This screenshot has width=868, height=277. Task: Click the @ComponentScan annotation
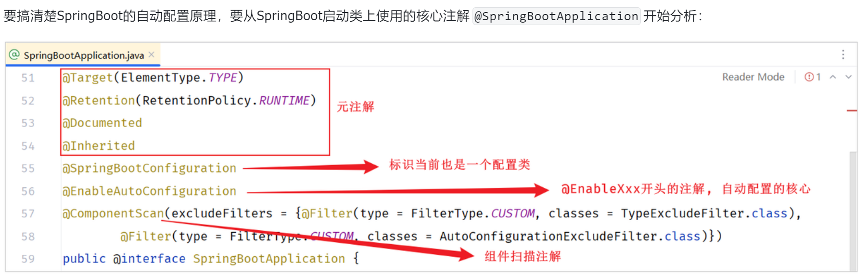pyautogui.click(x=113, y=213)
